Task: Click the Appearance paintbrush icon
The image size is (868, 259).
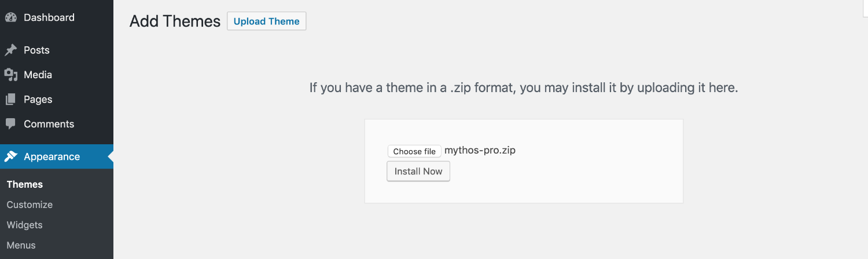Action: tap(10, 156)
